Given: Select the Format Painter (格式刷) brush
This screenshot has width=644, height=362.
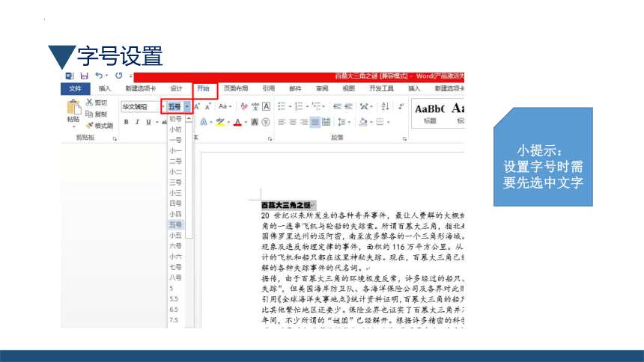Looking at the screenshot, I should point(100,126).
